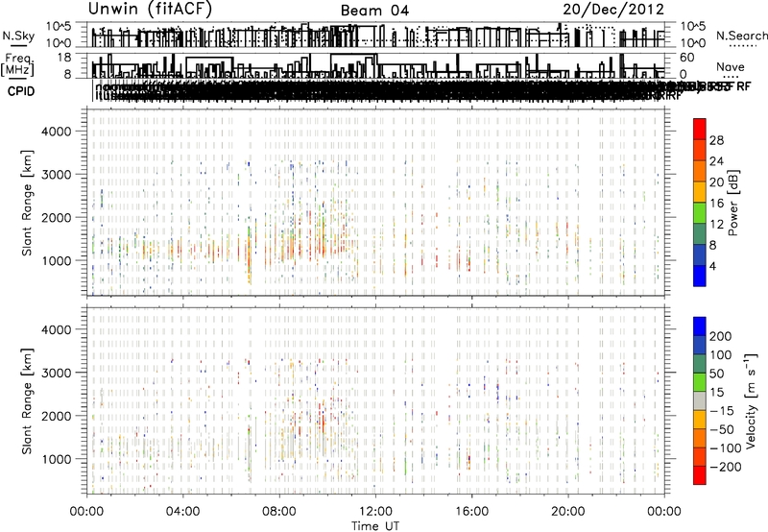768x532 pixels.
Task: Pick the grey Velocity segment between 15 and -15
Action: tap(700, 400)
